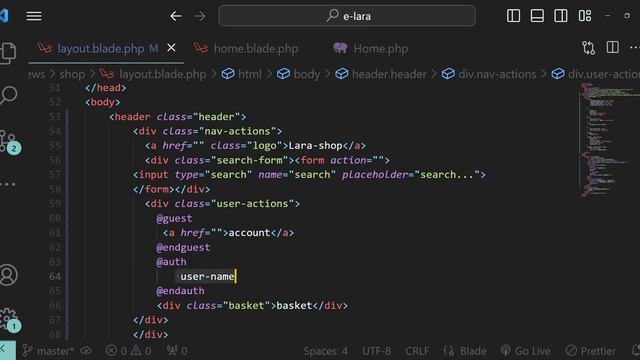Click the Prettier status item
Viewport: 640px width, 360px height.
[x=591, y=351]
